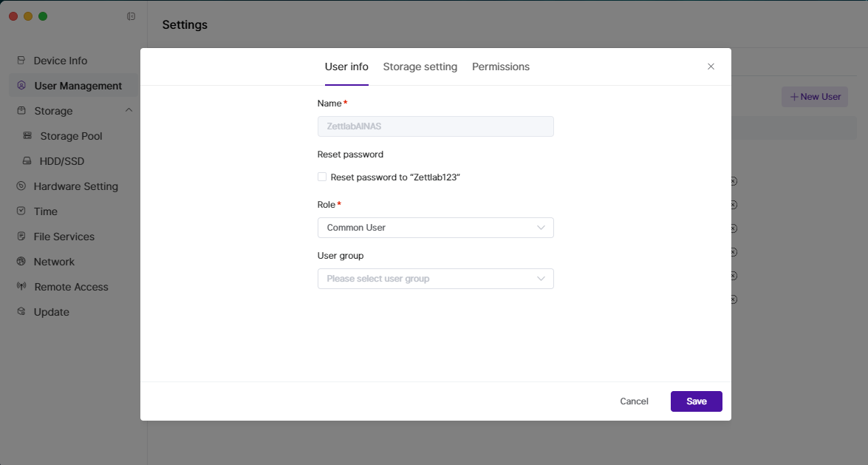
Task: Click the HDD/SSD drive icon
Action: point(27,160)
